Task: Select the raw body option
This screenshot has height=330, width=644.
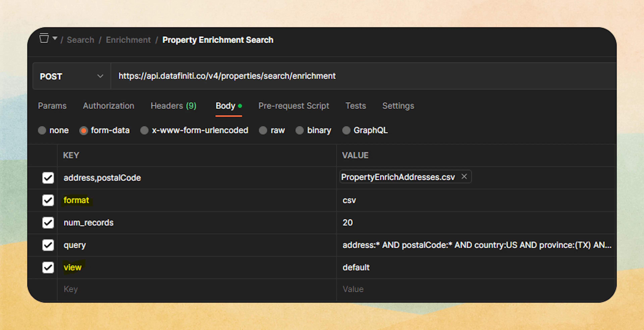Action: [263, 130]
